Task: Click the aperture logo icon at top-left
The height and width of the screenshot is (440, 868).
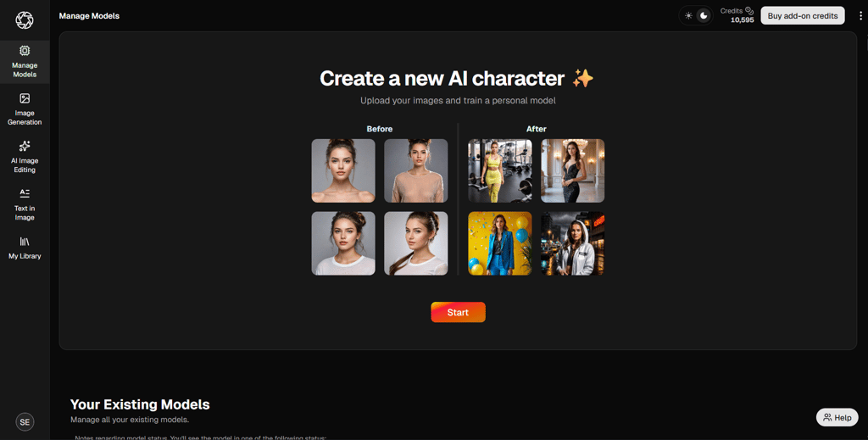Action: 25,20
